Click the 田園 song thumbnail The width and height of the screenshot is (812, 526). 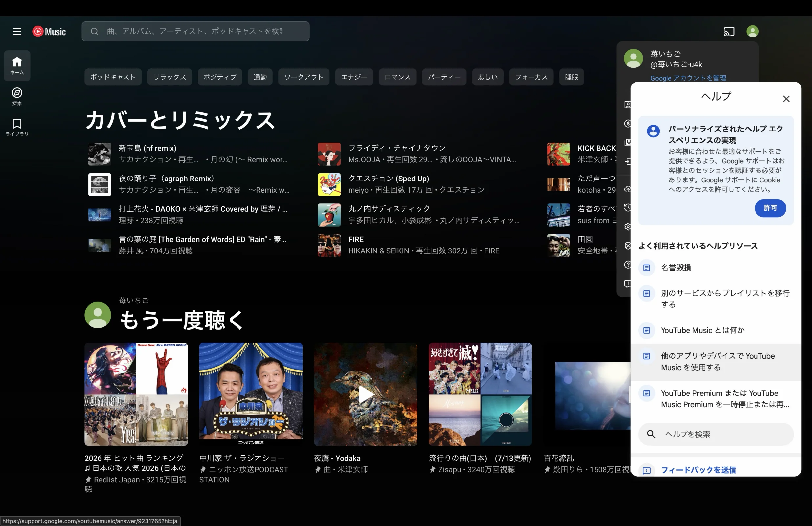tap(558, 245)
